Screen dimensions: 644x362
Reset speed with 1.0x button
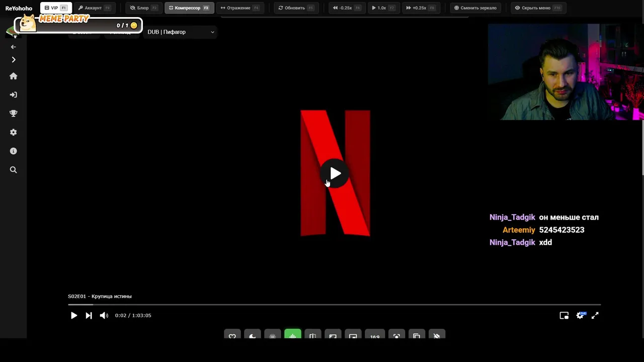pos(383,8)
